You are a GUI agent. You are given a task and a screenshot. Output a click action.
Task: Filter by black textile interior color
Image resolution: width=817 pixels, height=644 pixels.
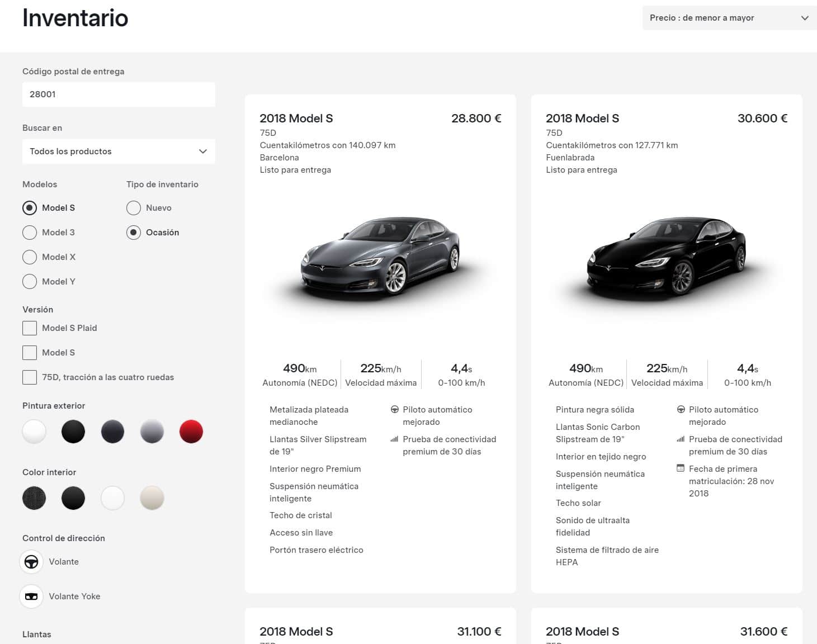34,498
